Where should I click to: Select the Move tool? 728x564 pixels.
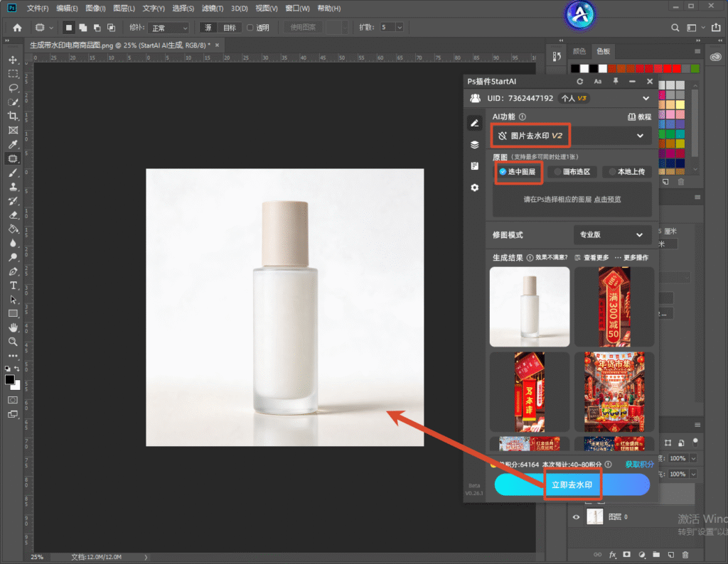tap(13, 60)
